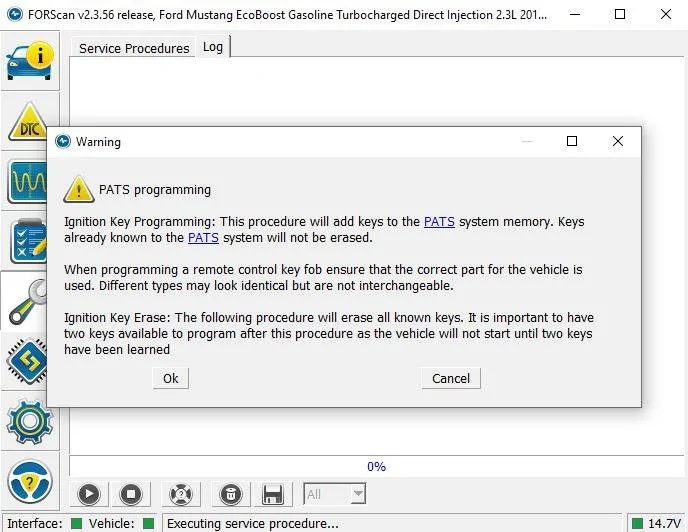Open the module configuration chip section
Screen dimensions: 688x532
point(29,362)
